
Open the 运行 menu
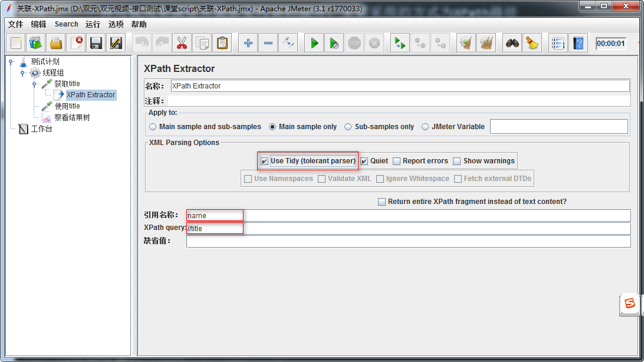[93, 24]
